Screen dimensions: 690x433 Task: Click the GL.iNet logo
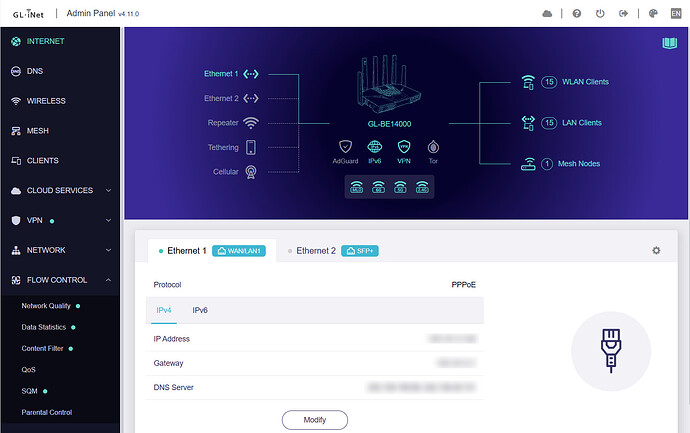click(x=28, y=14)
